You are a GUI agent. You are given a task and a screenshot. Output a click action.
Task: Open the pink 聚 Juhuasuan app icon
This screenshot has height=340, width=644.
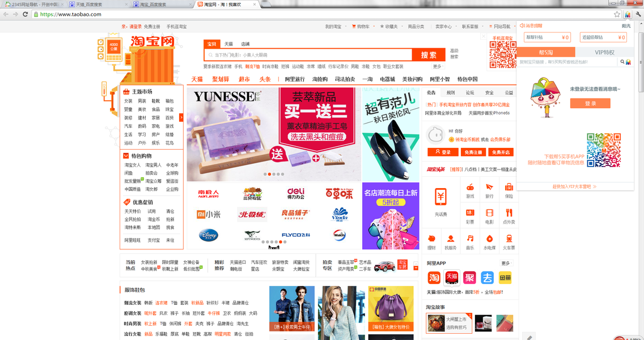[469, 278]
